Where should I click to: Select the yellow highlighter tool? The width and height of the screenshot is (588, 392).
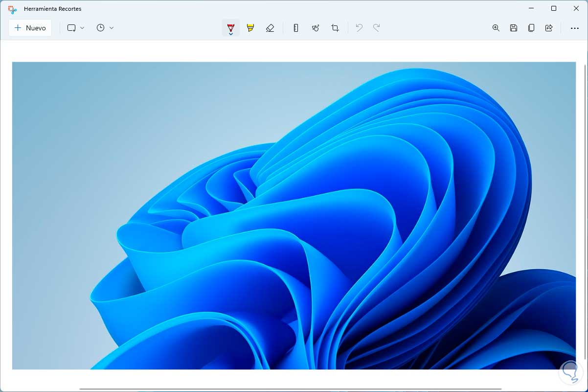pos(250,28)
